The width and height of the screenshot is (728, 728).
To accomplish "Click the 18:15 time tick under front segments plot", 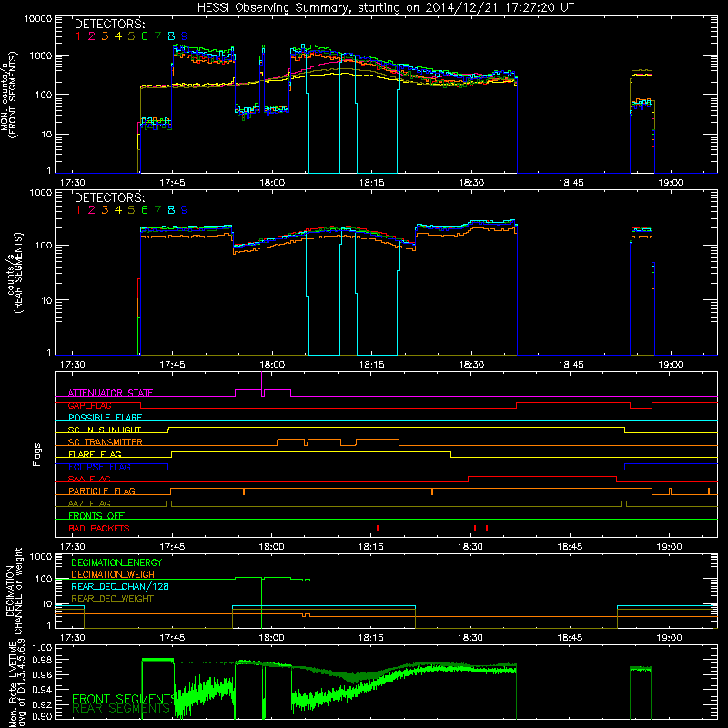I will pyautogui.click(x=371, y=183).
